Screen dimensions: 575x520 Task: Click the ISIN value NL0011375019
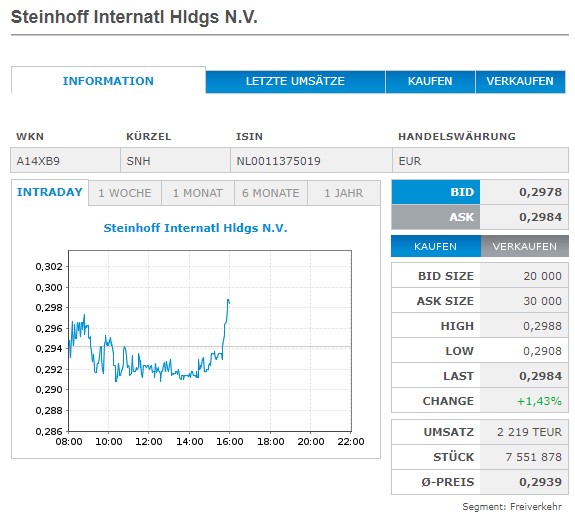tap(279, 161)
